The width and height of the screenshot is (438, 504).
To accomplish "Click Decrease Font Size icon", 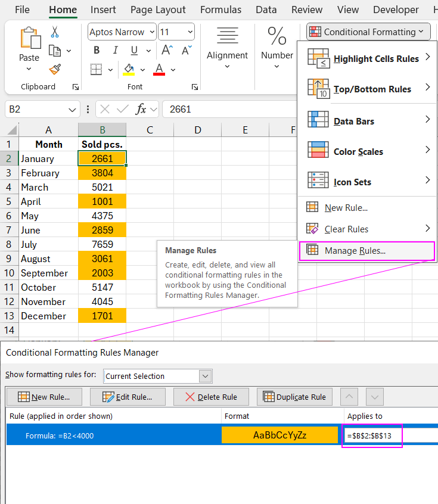I will point(187,50).
